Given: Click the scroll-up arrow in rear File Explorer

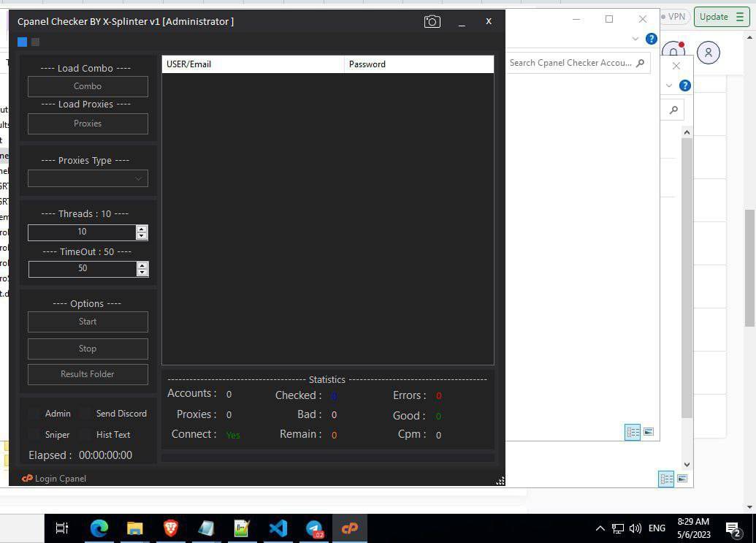Looking at the screenshot, I should click(x=687, y=132).
